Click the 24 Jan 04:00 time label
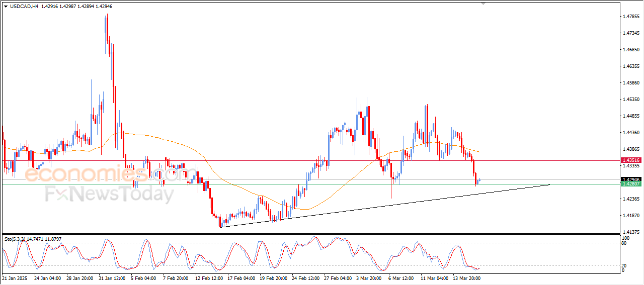 pyautogui.click(x=48, y=278)
